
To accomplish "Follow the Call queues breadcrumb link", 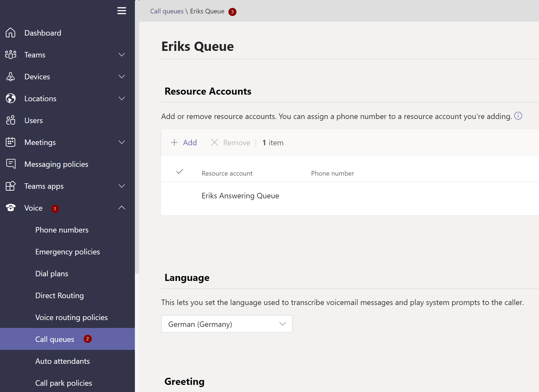I will (x=167, y=11).
